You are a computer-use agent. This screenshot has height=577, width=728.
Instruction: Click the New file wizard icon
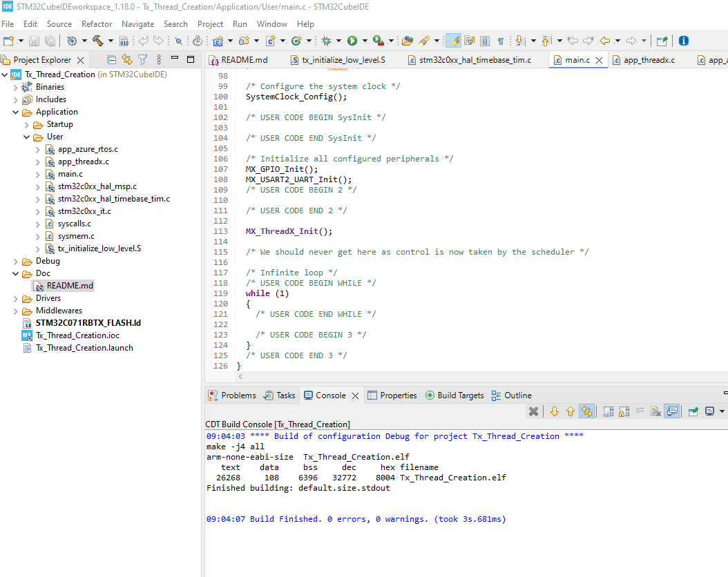8,41
